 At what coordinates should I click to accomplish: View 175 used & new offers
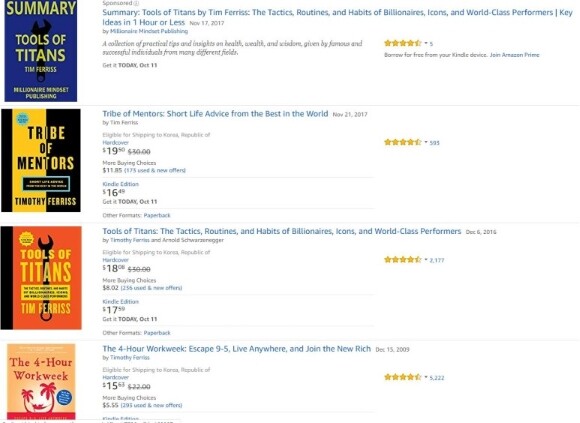coord(155,170)
